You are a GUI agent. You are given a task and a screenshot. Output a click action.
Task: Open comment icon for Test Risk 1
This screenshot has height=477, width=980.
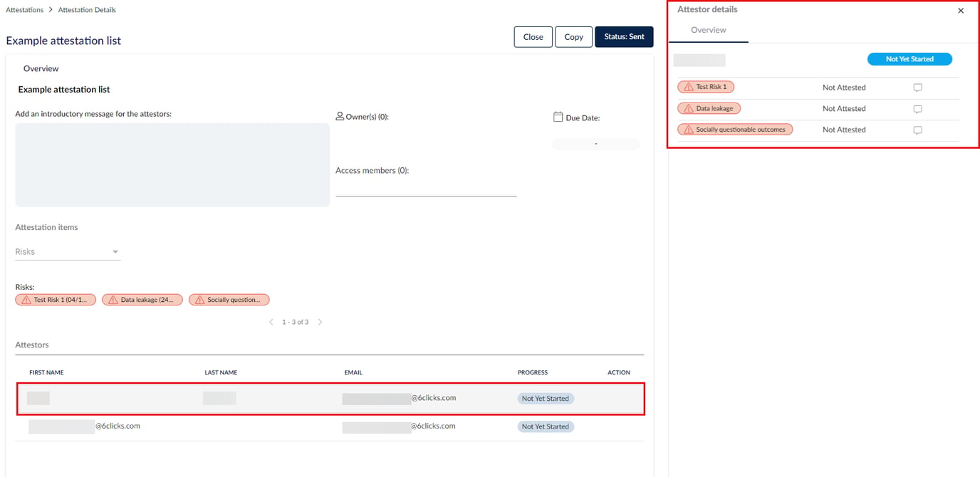[x=917, y=88]
